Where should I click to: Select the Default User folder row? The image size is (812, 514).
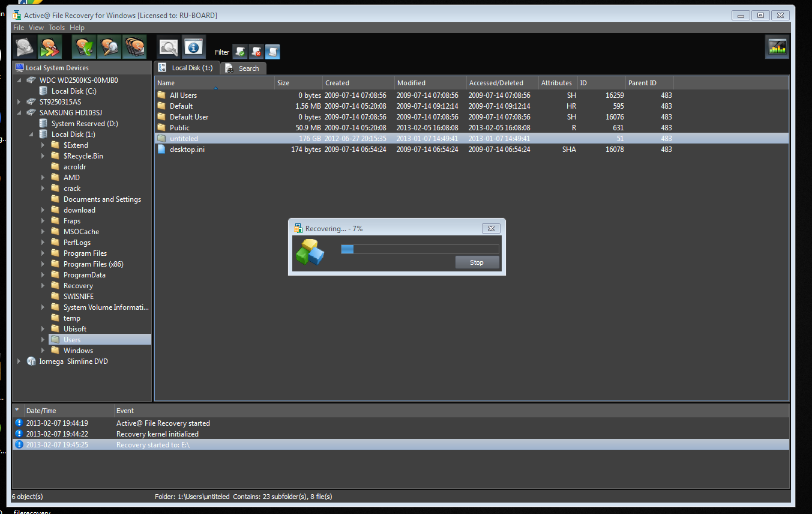[x=471, y=116]
